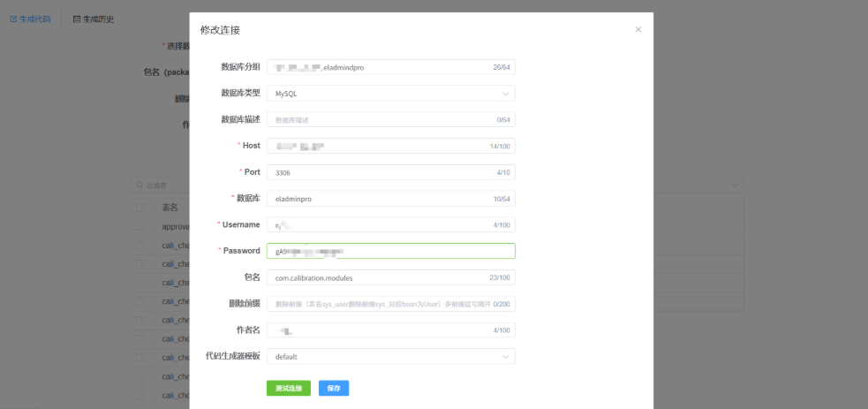Image resolution: width=868 pixels, height=409 pixels.
Task: Click the 保存 button
Action: point(333,388)
